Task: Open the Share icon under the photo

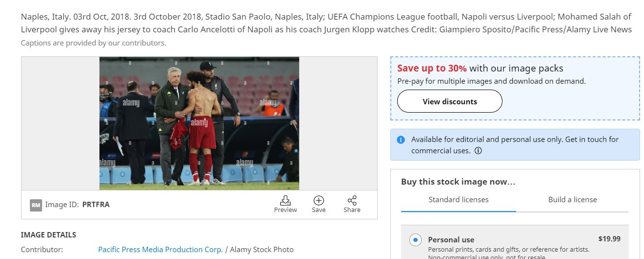Action: point(352,201)
